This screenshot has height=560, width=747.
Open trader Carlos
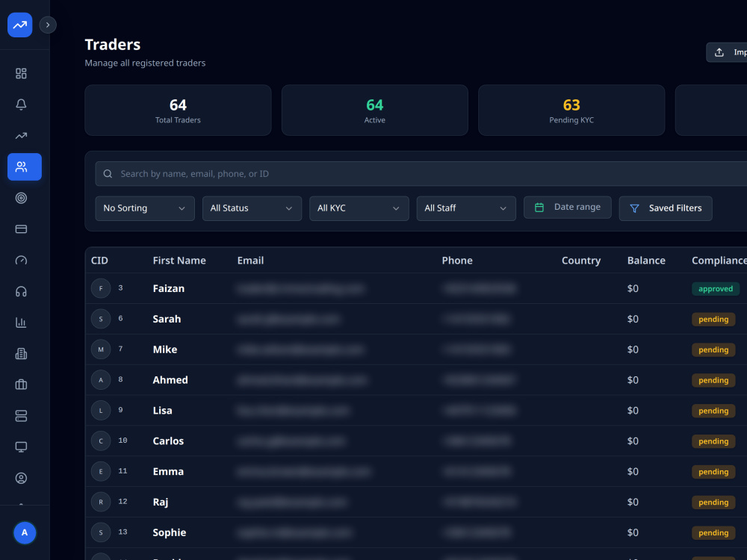click(168, 441)
